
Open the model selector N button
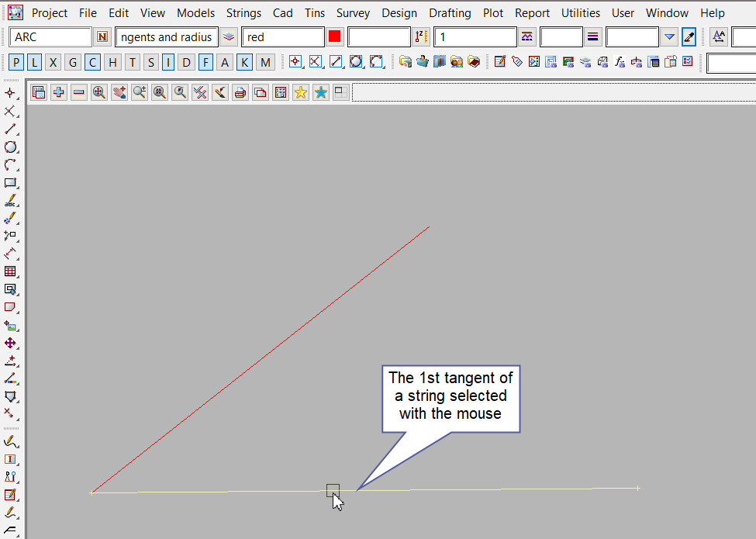point(102,37)
